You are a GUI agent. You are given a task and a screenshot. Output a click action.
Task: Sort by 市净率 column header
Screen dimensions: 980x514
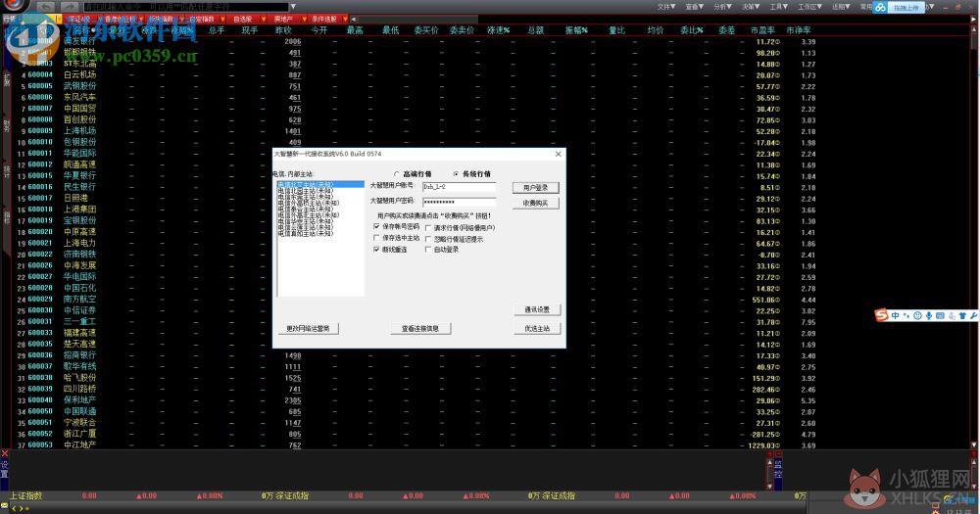pos(799,30)
